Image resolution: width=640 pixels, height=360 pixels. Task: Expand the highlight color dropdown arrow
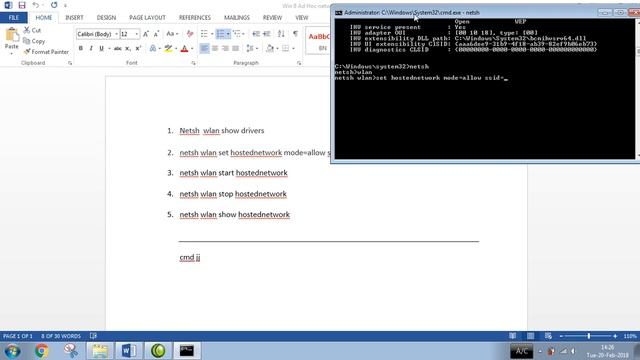click(x=176, y=49)
